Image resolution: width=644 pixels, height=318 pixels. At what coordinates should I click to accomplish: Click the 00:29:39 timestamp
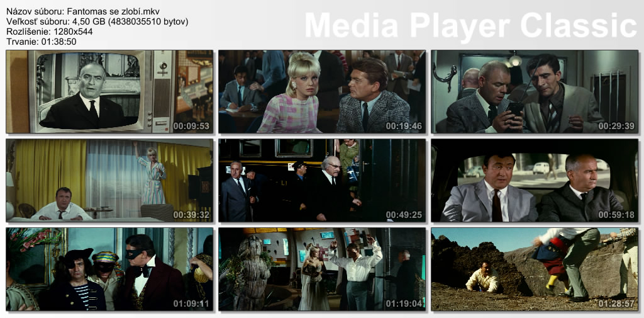617,126
